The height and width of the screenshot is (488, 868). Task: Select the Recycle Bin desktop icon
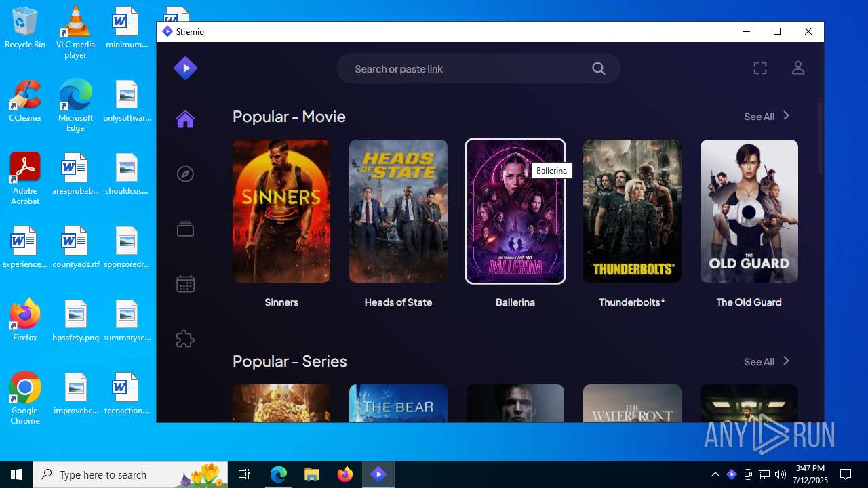point(25,28)
